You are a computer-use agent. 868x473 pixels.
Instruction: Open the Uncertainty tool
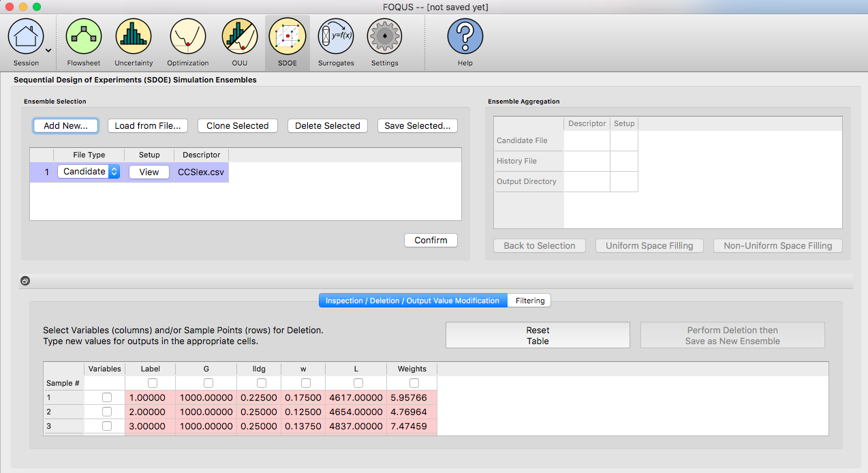pos(134,37)
